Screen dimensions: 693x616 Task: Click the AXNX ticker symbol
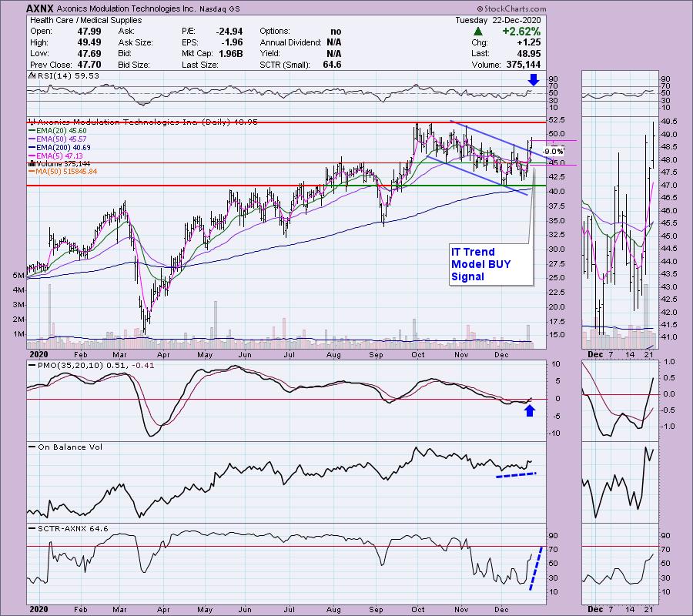[x=39, y=8]
